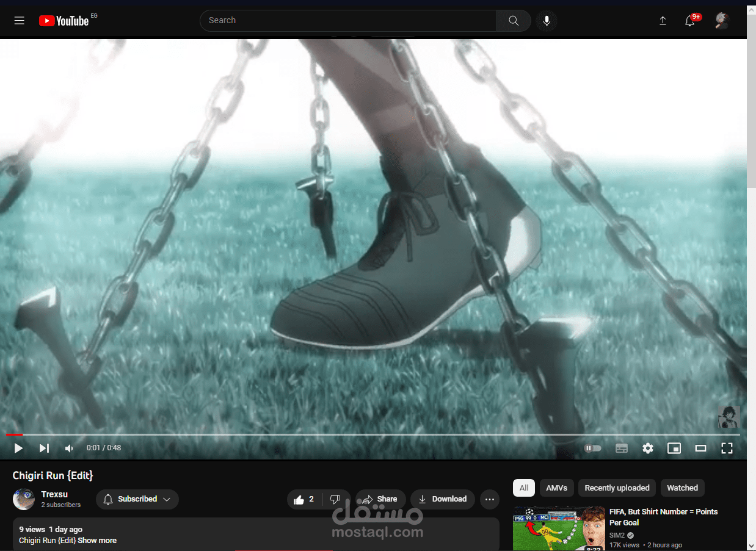
Task: Enable miniplayer mode
Action: click(674, 448)
